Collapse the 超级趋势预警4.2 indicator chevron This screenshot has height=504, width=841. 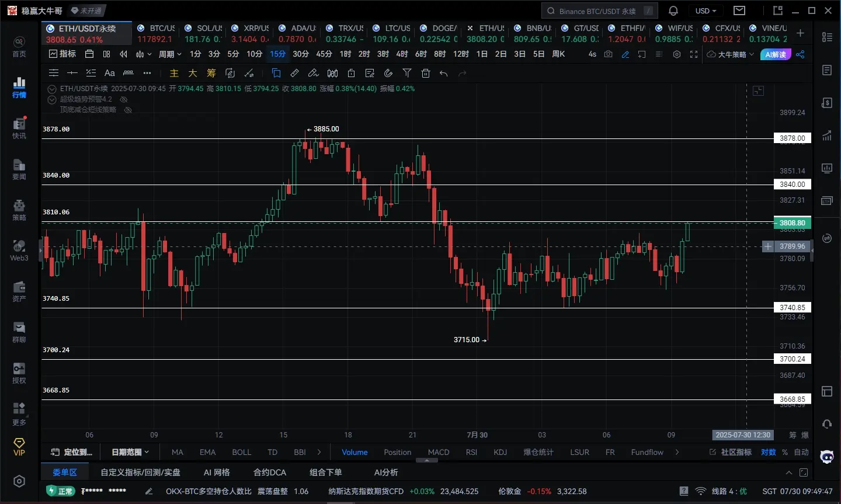tap(52, 99)
